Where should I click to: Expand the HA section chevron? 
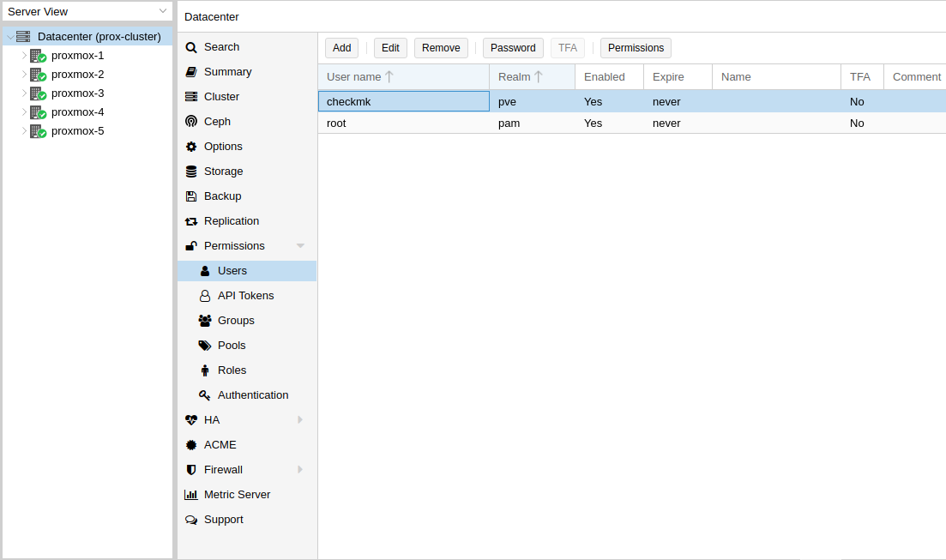pyautogui.click(x=299, y=419)
